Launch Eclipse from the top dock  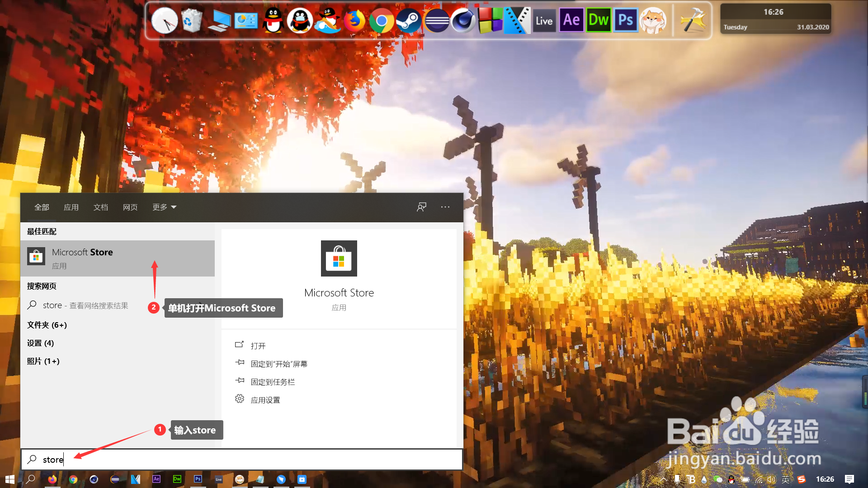436,21
